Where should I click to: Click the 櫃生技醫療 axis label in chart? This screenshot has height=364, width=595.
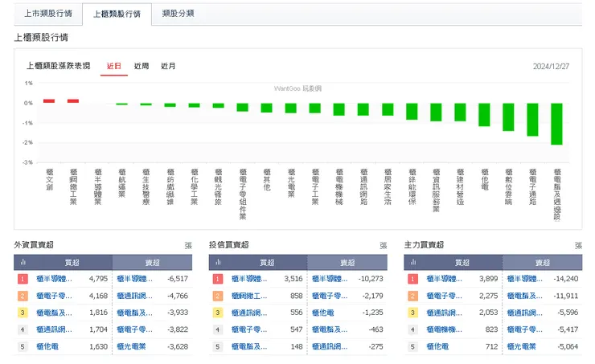click(x=146, y=187)
